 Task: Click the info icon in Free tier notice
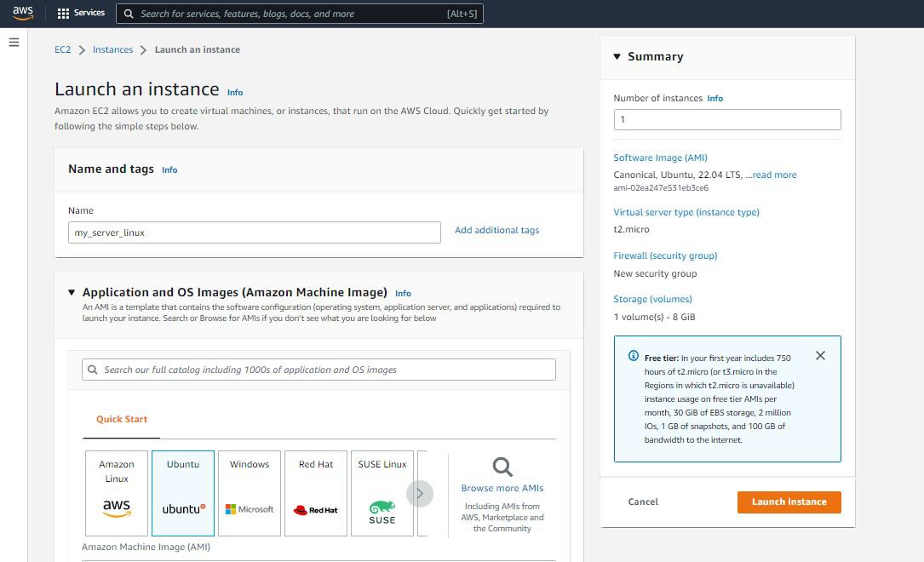point(634,356)
